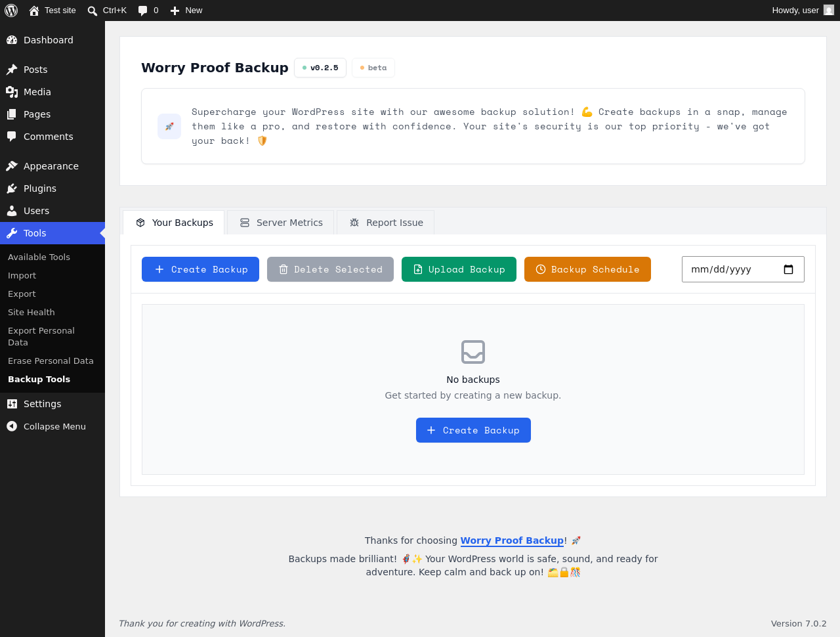Select Backup Tools submenu item

(52, 380)
